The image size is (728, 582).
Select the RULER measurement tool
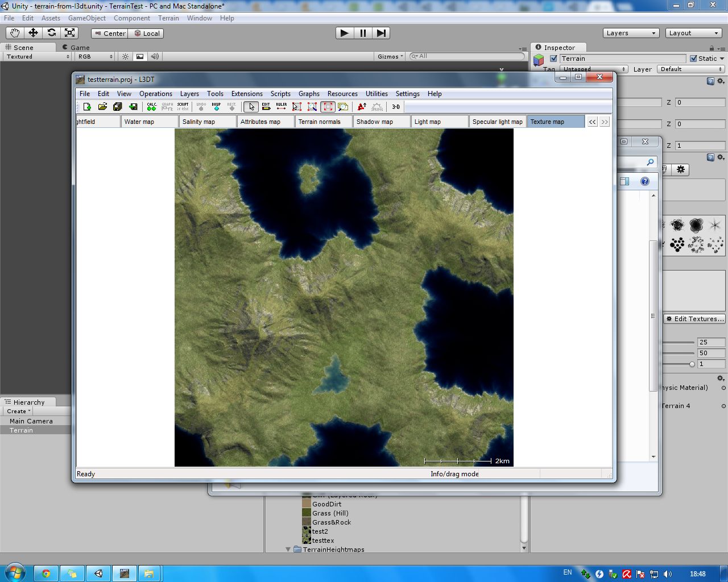tap(281, 106)
